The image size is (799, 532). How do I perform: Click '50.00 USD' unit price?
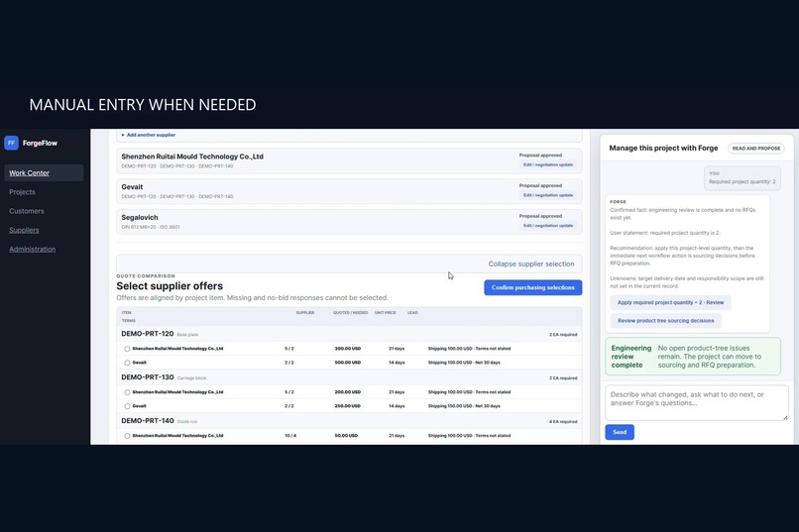[346, 436]
